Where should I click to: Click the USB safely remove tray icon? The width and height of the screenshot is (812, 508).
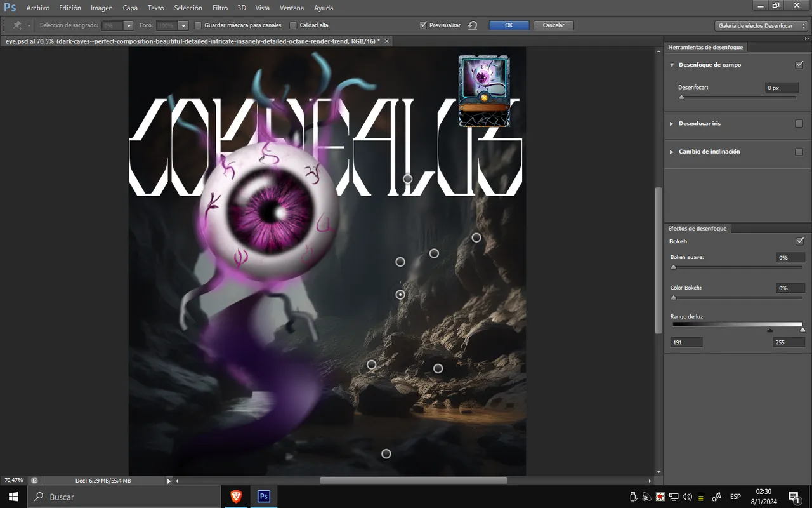click(x=632, y=497)
